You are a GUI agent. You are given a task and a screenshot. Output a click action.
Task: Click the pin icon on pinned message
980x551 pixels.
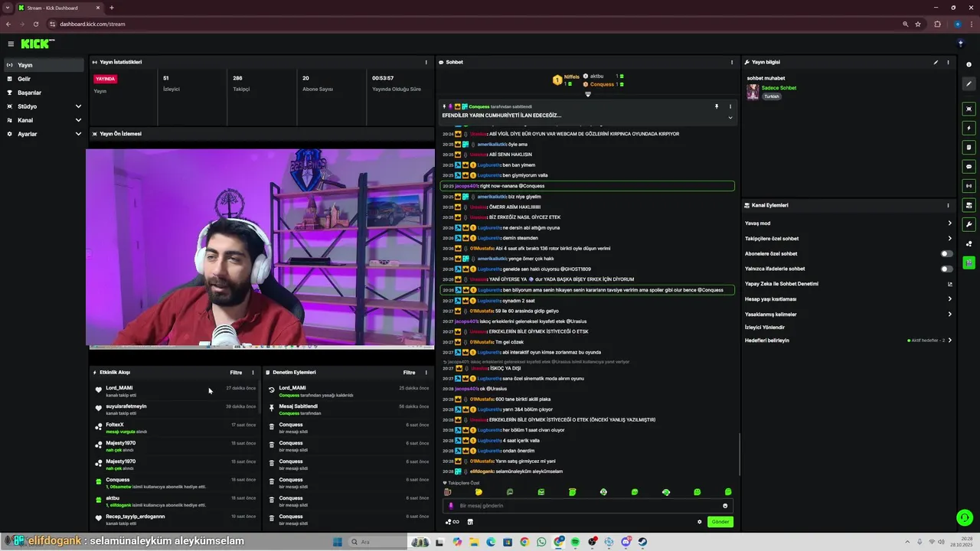pyautogui.click(x=717, y=106)
